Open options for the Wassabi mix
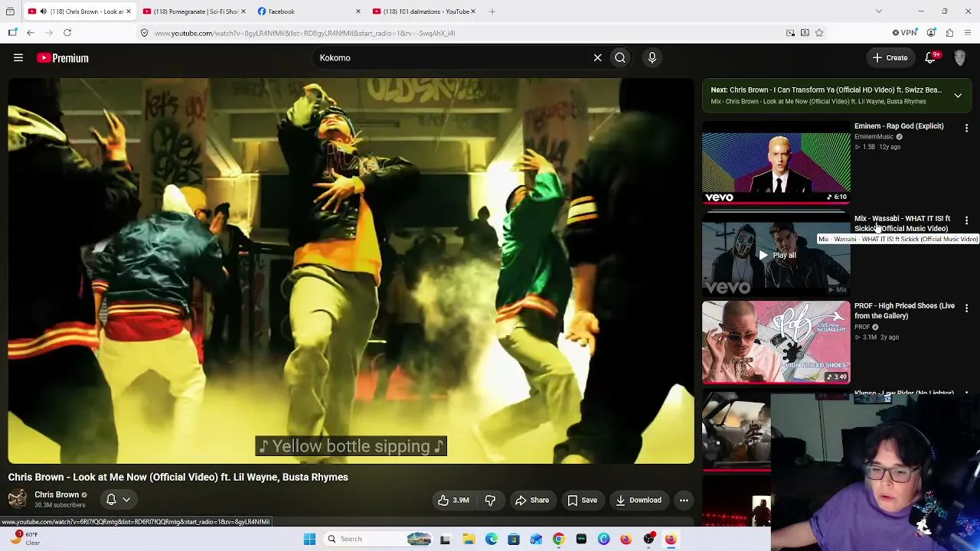The width and height of the screenshot is (980, 551). click(x=966, y=220)
